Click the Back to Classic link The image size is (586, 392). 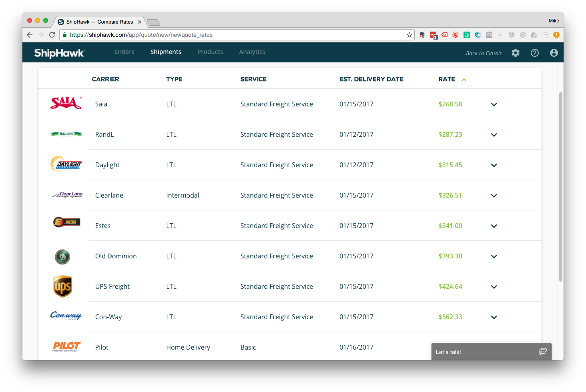[x=484, y=53]
